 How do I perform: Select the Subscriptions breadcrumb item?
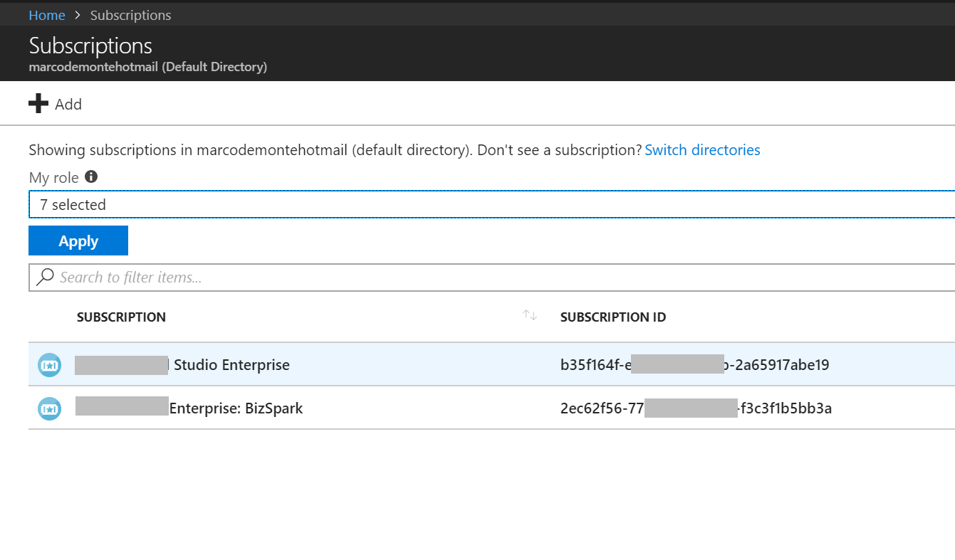click(x=130, y=15)
